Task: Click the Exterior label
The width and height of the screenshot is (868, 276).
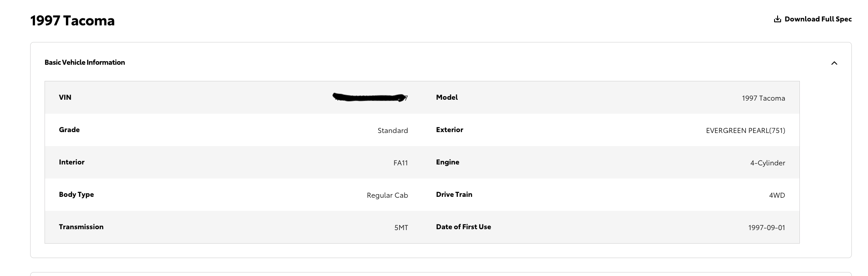Action: pos(450,130)
